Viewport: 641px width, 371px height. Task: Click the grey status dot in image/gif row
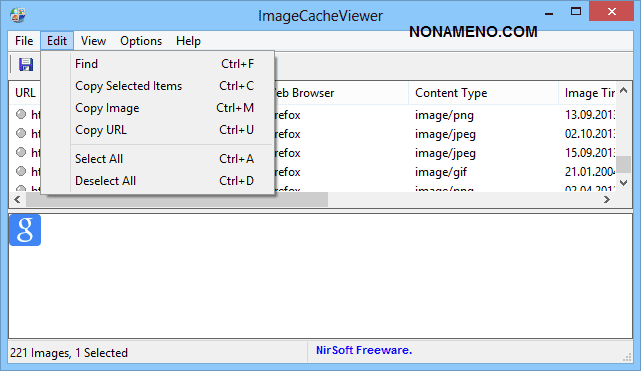[21, 171]
